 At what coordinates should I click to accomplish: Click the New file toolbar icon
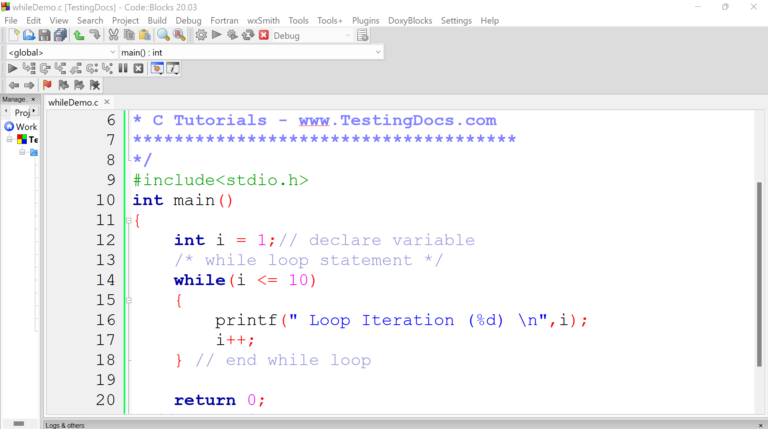click(x=13, y=35)
